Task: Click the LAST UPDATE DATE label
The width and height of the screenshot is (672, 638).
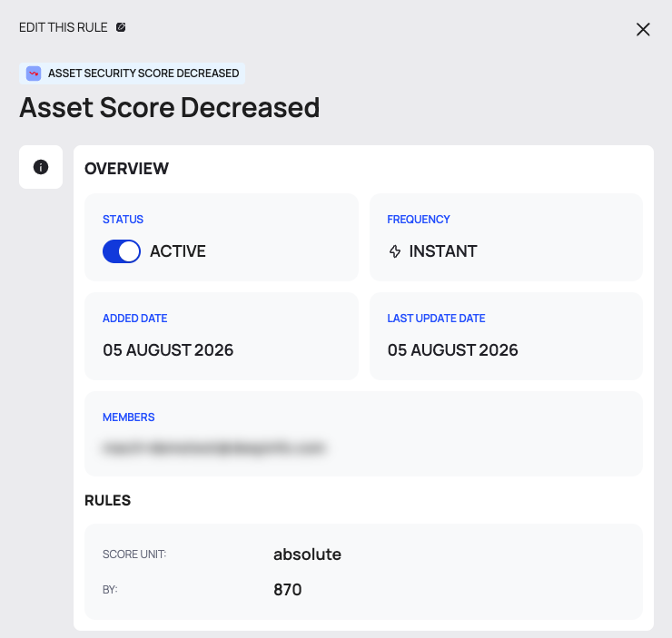Action: (x=436, y=319)
